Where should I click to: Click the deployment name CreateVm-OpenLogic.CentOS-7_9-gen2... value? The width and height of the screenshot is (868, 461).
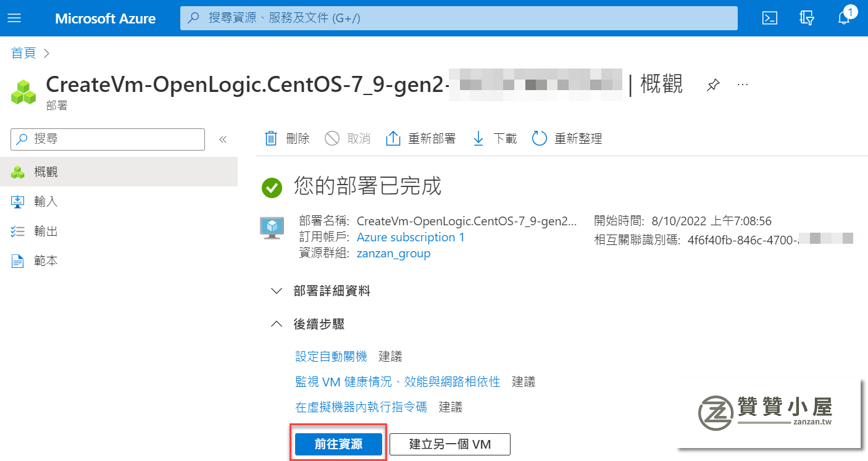click(x=467, y=221)
